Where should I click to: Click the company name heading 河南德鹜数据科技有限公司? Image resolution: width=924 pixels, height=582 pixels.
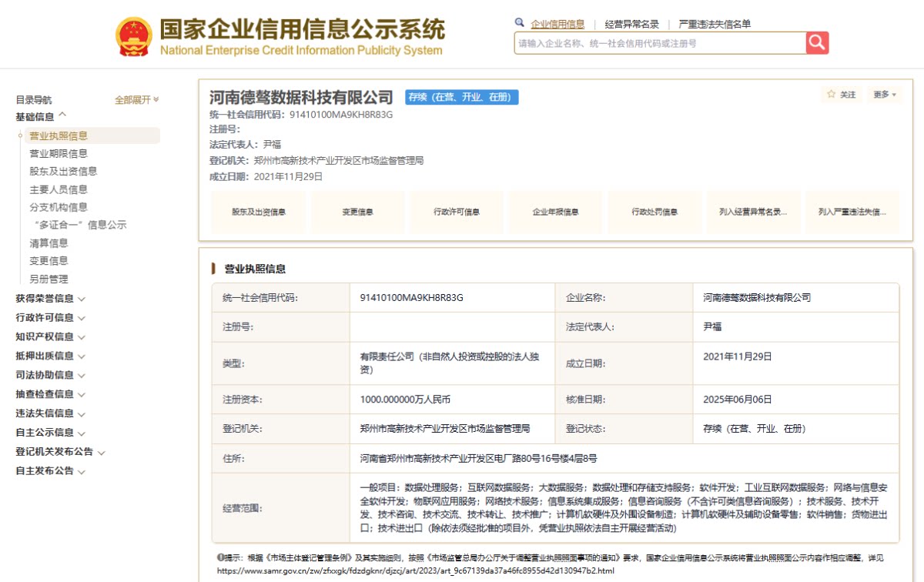click(301, 98)
